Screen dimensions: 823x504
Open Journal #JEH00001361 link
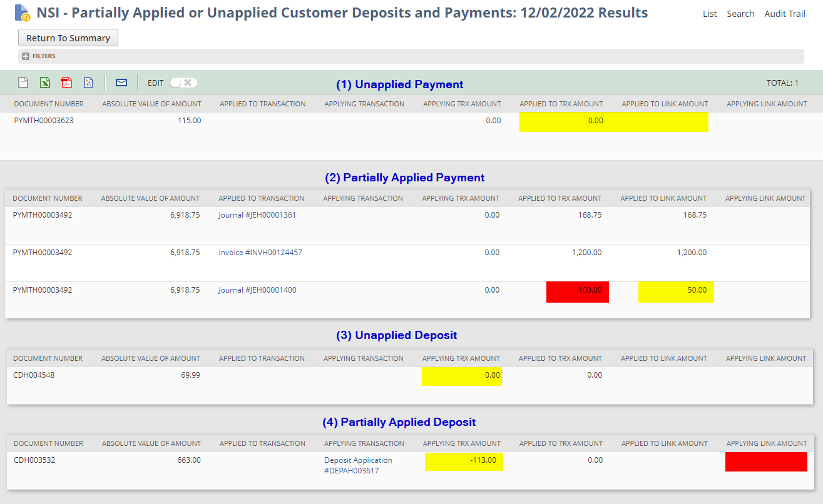[257, 215]
